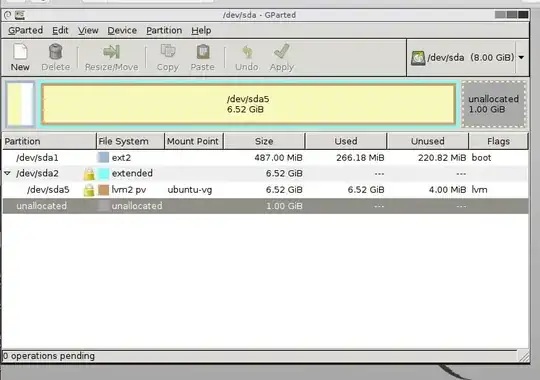Open the /dev/sda device selector dropdown
540x380 pixels.
[521, 58]
